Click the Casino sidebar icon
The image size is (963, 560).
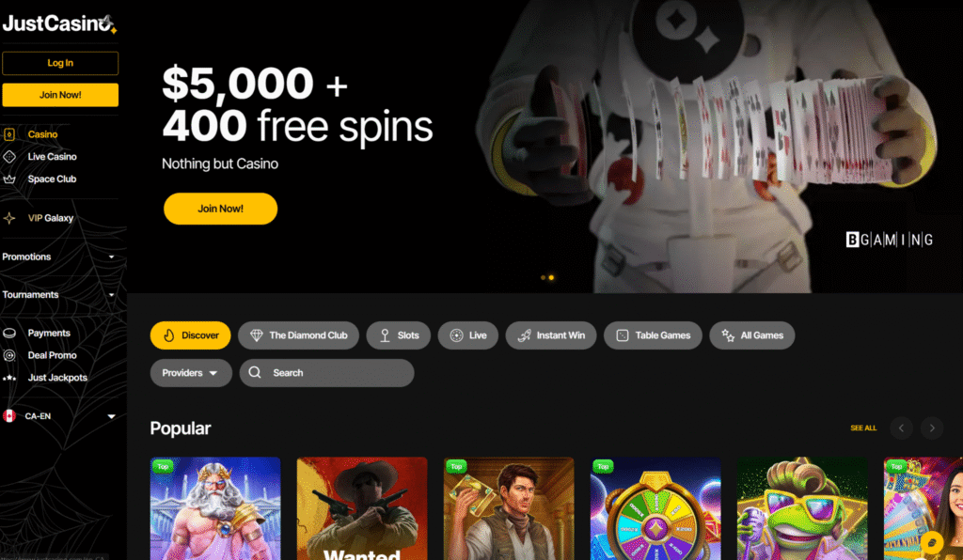point(9,134)
